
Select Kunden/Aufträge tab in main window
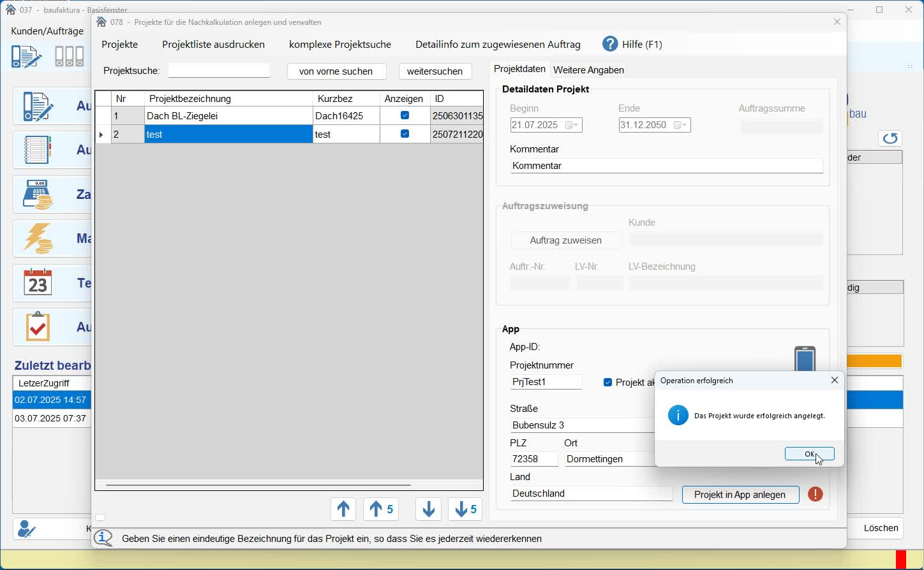[x=47, y=31]
